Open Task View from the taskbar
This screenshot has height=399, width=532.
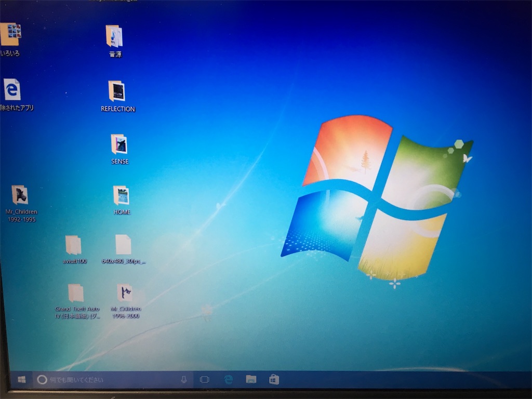[205, 379]
